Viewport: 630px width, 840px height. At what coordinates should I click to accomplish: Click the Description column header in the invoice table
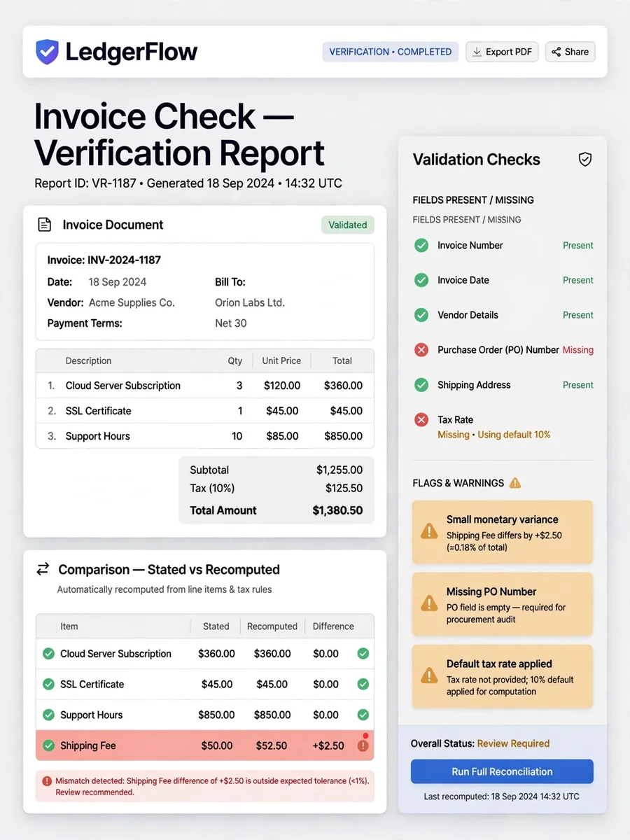88,361
